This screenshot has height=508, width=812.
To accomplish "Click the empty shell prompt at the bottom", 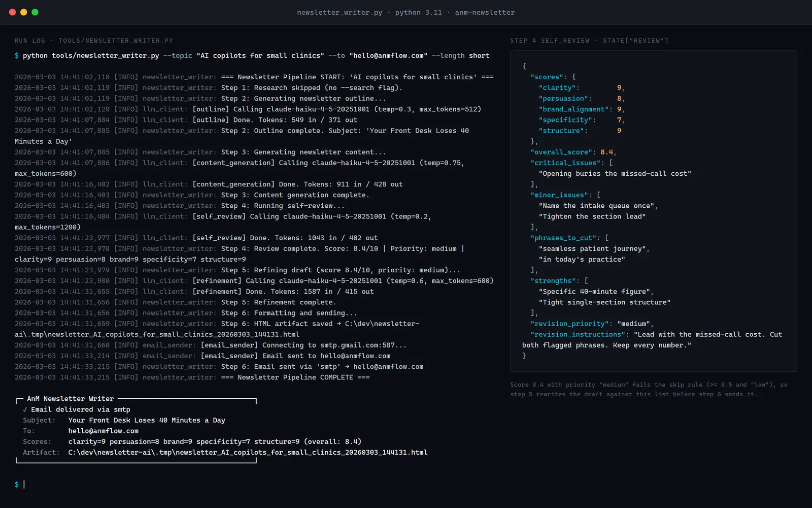I will click(20, 485).
